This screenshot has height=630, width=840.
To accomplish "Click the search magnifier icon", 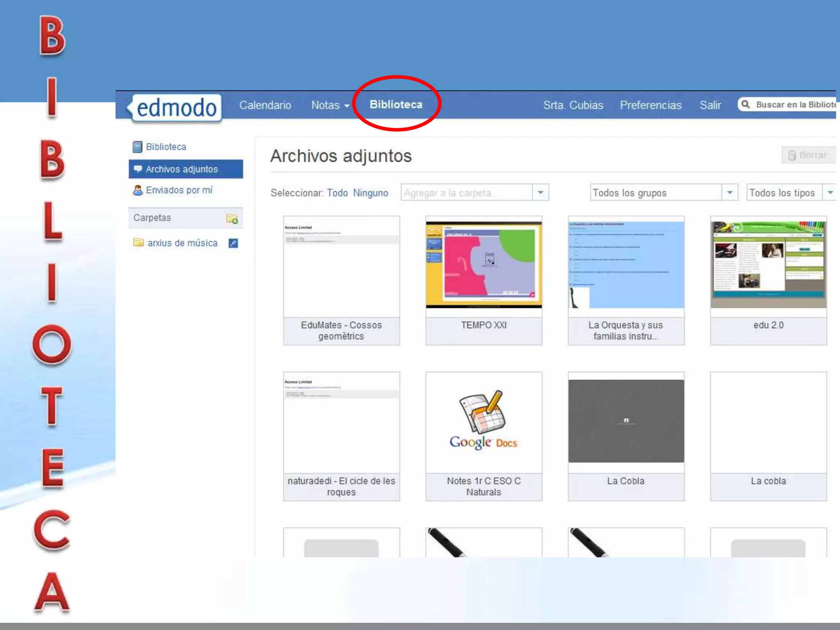I will [746, 105].
